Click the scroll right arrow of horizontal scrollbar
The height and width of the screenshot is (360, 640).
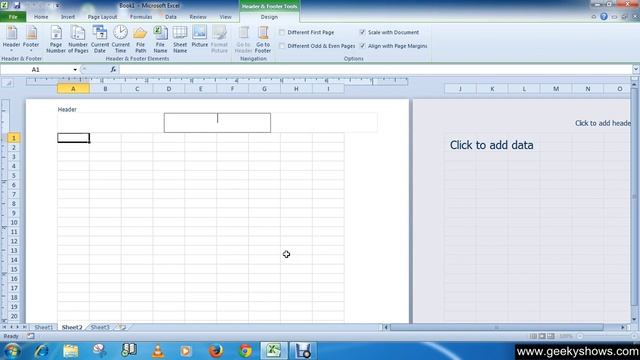[623, 327]
